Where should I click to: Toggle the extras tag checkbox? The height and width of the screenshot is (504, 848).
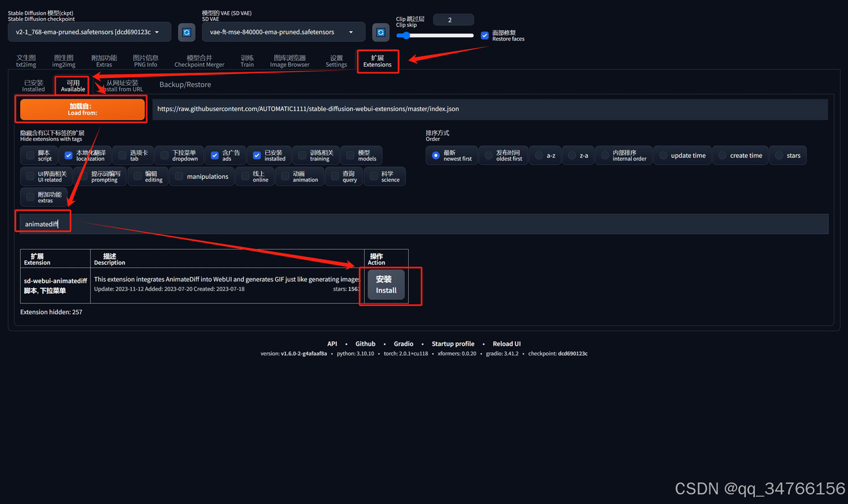[31, 197]
